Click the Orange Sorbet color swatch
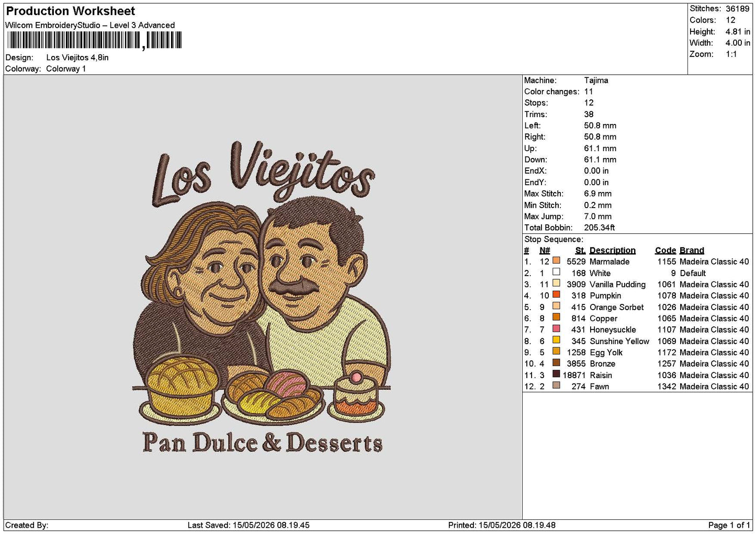Screen dimensions: 756x534 [x=556, y=306]
